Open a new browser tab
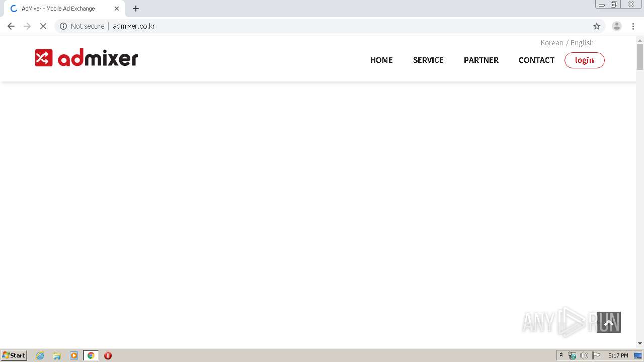The width and height of the screenshot is (644, 362). [x=136, y=9]
